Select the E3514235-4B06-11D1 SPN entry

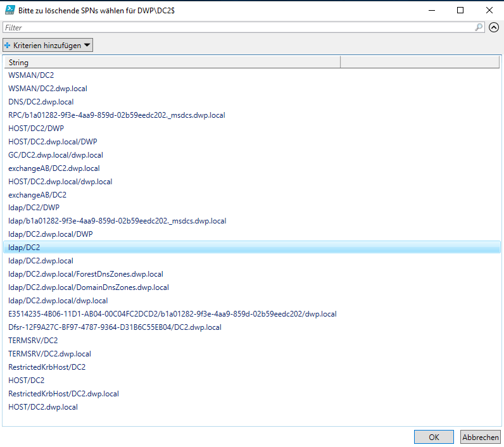(172, 314)
